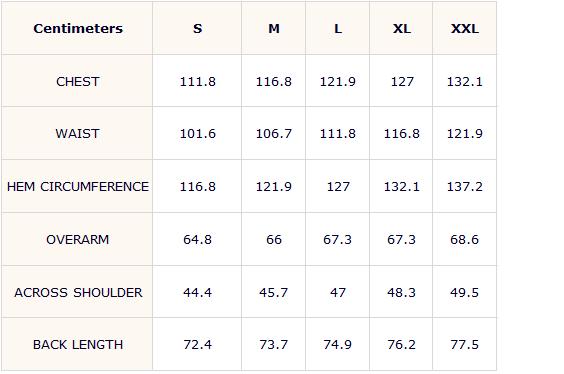This screenshot has width=564, height=374.
Task: Select the L size column header
Action: click(338, 28)
